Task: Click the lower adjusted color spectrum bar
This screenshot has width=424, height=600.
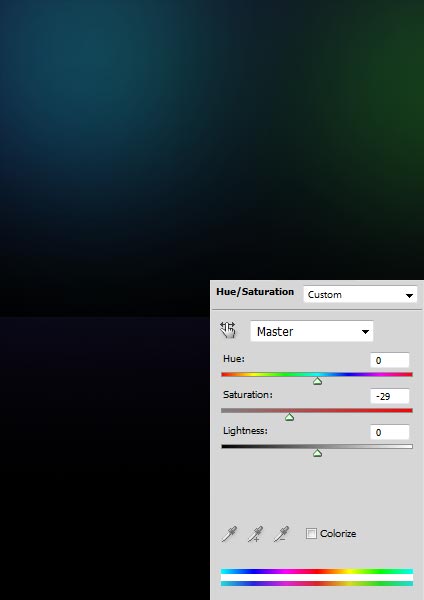Action: click(x=317, y=584)
